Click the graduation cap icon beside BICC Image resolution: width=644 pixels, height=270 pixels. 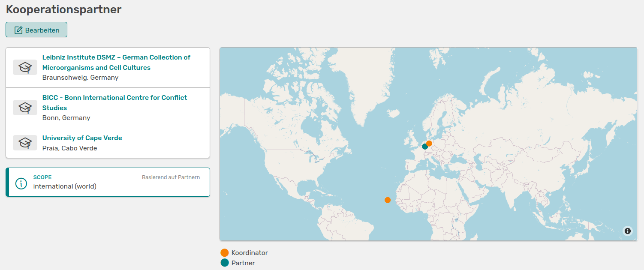(x=25, y=108)
